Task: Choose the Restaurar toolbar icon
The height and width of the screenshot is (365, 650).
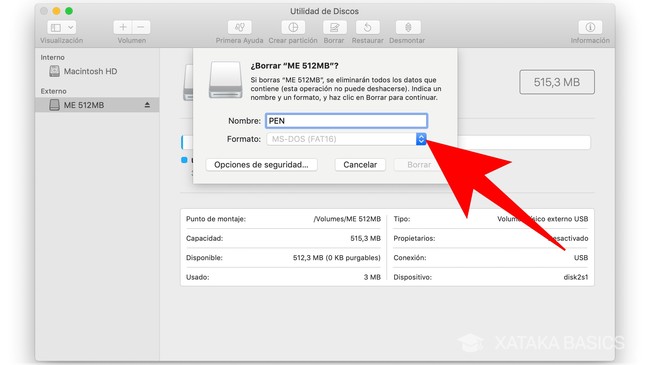Action: (x=367, y=27)
